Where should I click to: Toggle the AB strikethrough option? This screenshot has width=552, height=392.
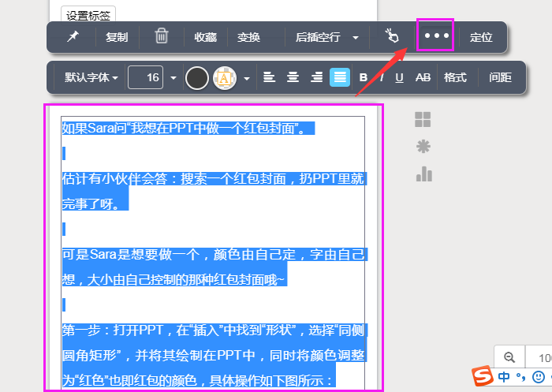pyautogui.click(x=423, y=77)
